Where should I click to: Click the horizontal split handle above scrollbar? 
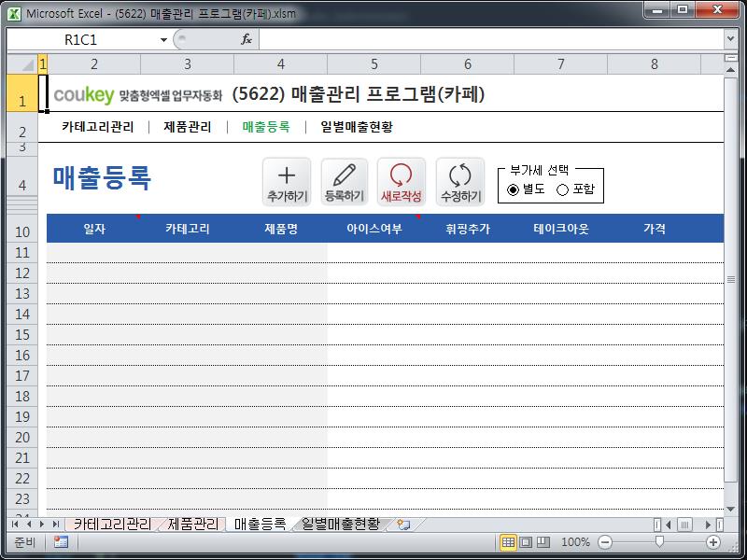point(730,58)
